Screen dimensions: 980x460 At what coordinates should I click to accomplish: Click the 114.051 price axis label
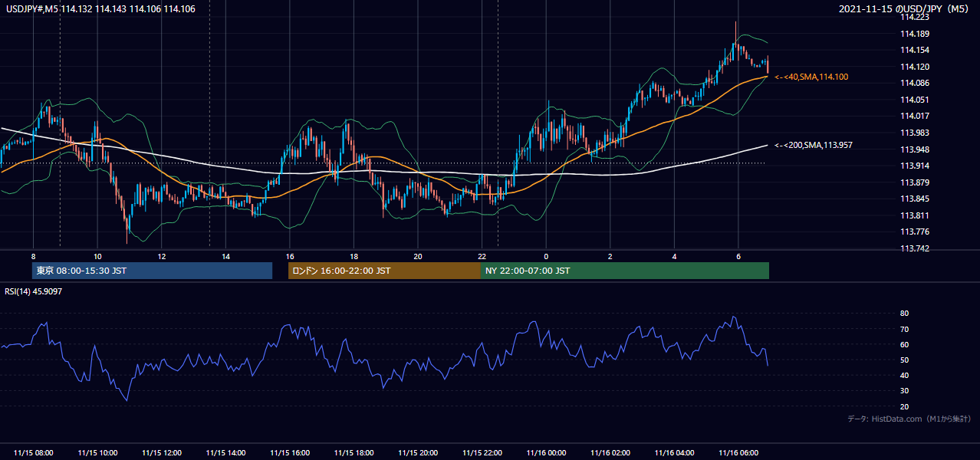pos(915,100)
